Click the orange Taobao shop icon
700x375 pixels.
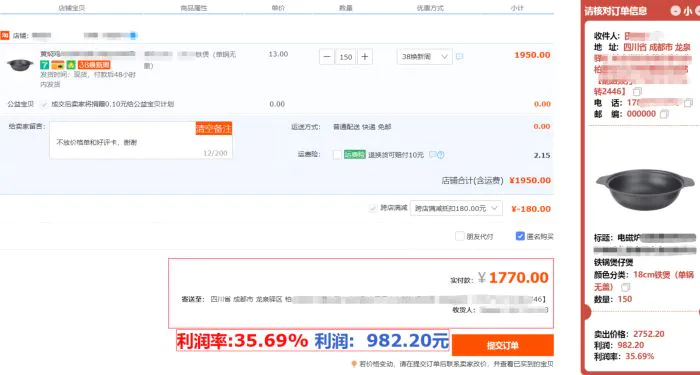[x=4, y=35]
